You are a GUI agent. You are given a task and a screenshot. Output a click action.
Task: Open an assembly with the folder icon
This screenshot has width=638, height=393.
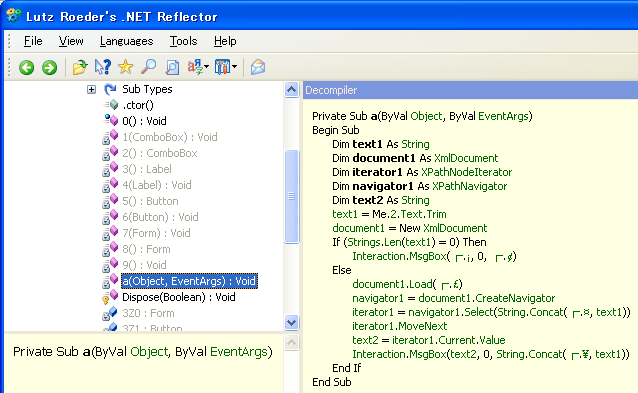tap(80, 67)
